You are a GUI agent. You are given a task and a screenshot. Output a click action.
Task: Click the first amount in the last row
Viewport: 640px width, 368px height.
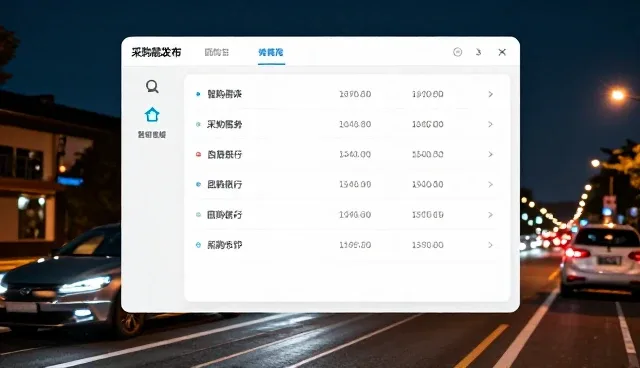(x=355, y=245)
